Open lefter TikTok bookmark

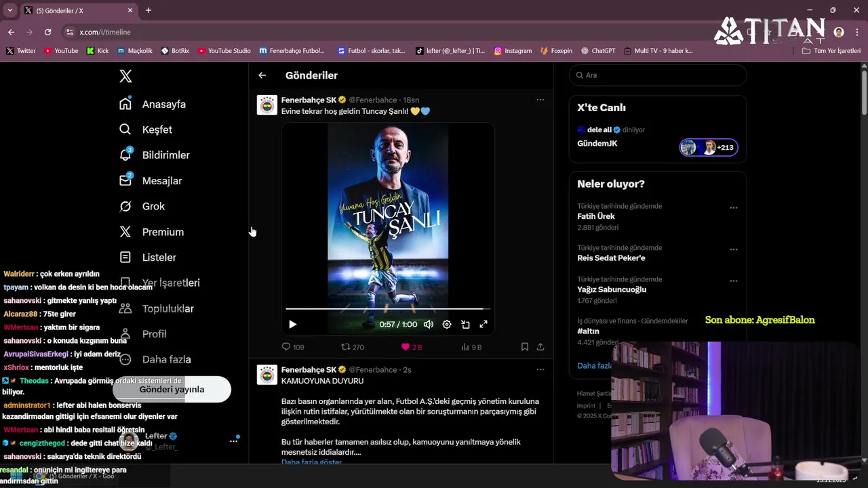450,51
